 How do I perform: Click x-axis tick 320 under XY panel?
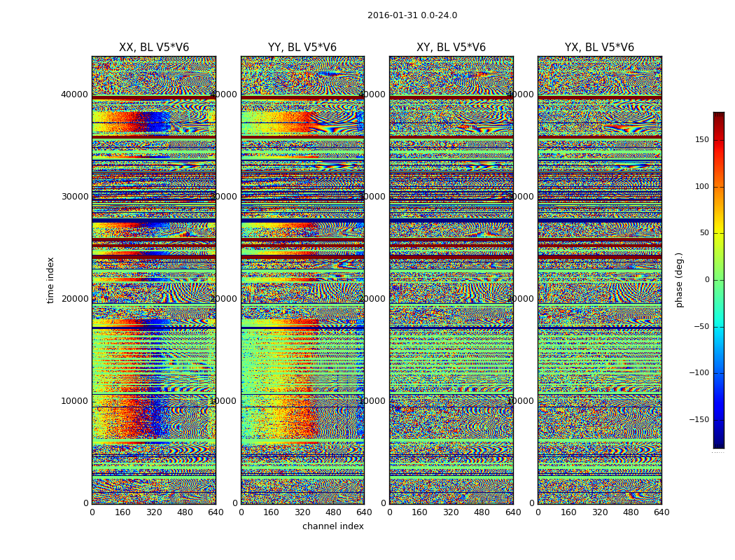click(x=451, y=512)
